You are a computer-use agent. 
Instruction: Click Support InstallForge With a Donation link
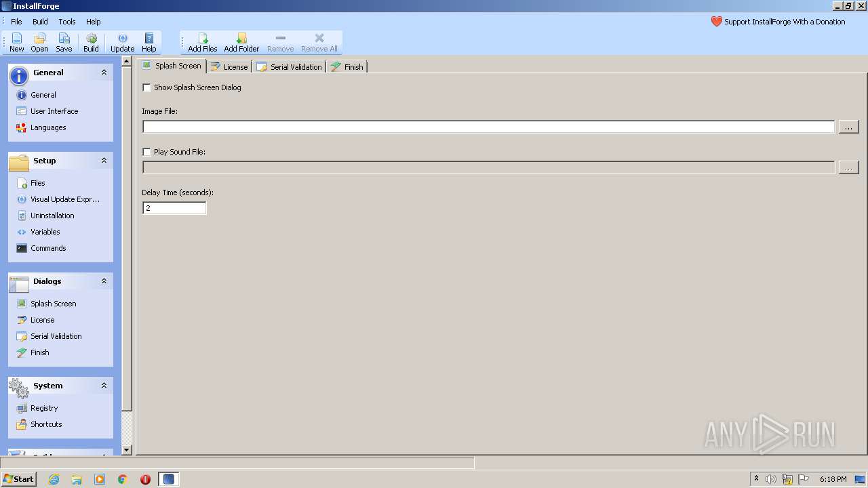tap(778, 22)
